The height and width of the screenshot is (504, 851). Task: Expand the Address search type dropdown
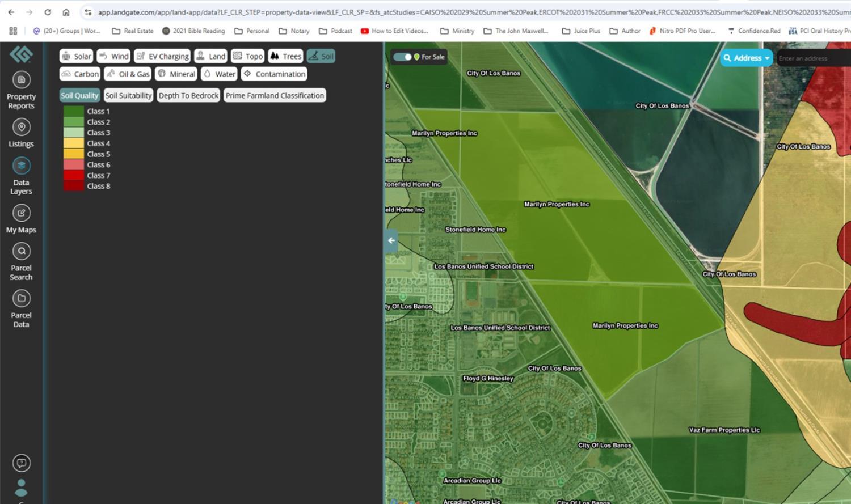tap(747, 58)
